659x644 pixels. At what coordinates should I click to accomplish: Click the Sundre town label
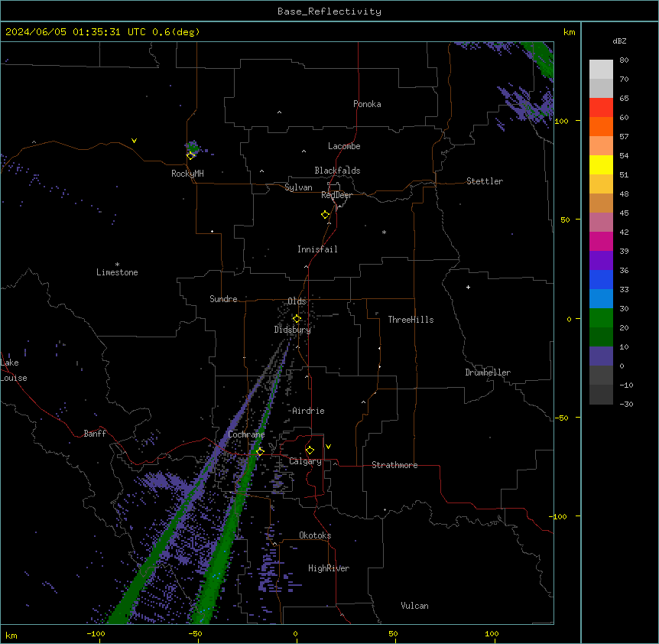point(223,299)
